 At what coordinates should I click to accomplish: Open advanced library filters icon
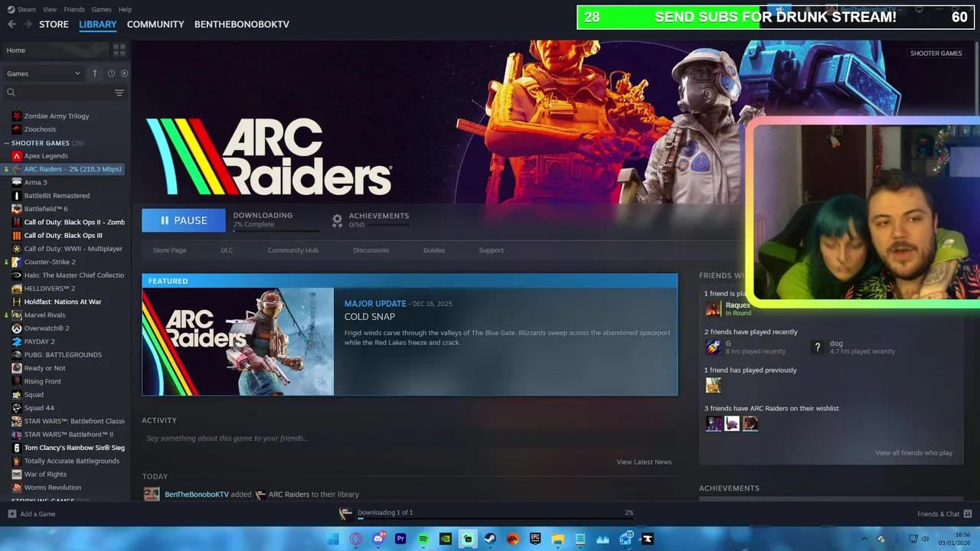pyautogui.click(x=119, y=93)
